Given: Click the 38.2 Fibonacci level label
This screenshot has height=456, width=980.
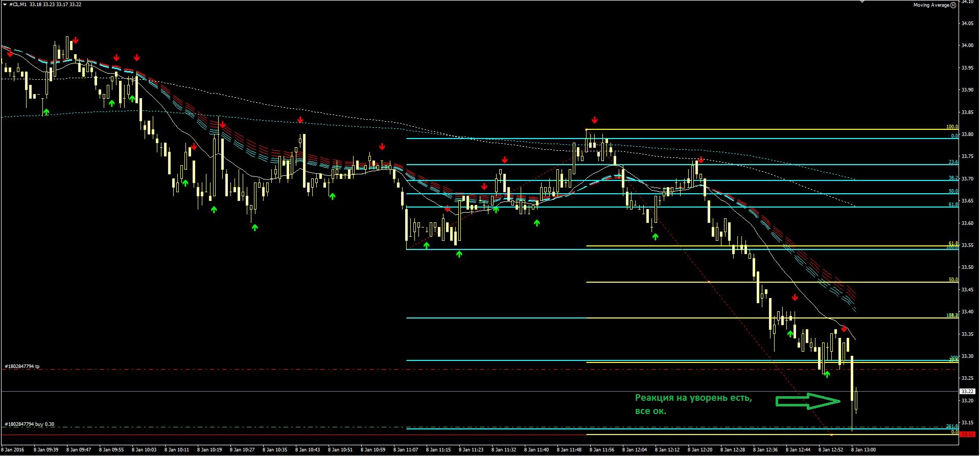Looking at the screenshot, I should (x=953, y=178).
